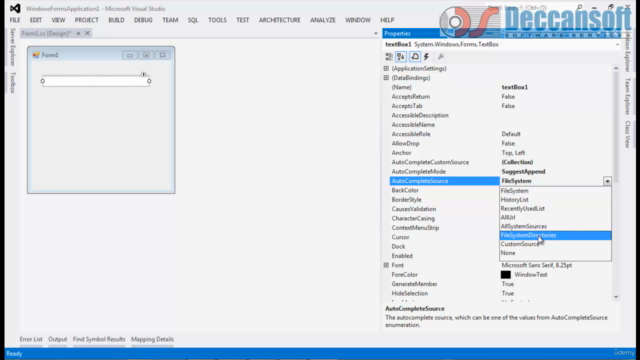This screenshot has height=360, width=640.
Task: Select RecentlyUsedList in the dropdown list
Action: pyautogui.click(x=556, y=209)
